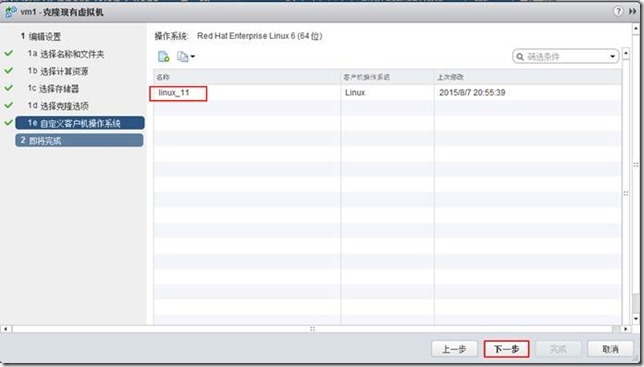Screen dimensions: 644x367
Task: Click the 2015/8/7 20:55:39 date cell
Action: 472,93
